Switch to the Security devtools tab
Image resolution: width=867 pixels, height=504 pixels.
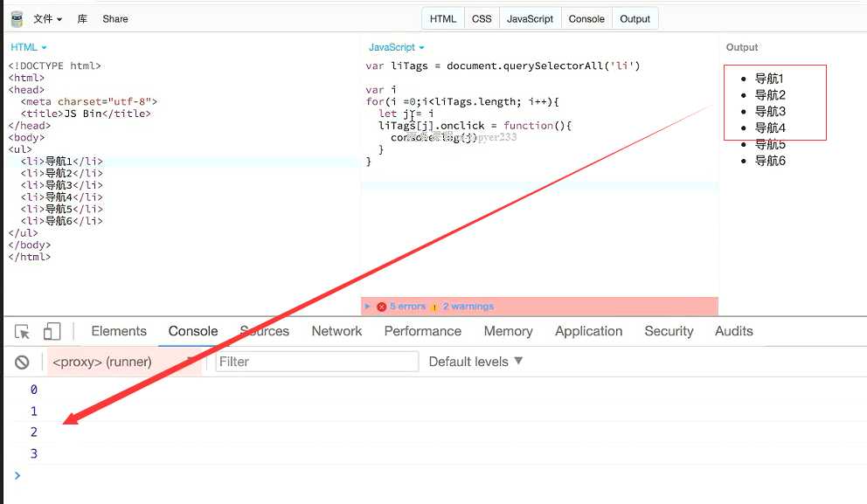tap(669, 331)
